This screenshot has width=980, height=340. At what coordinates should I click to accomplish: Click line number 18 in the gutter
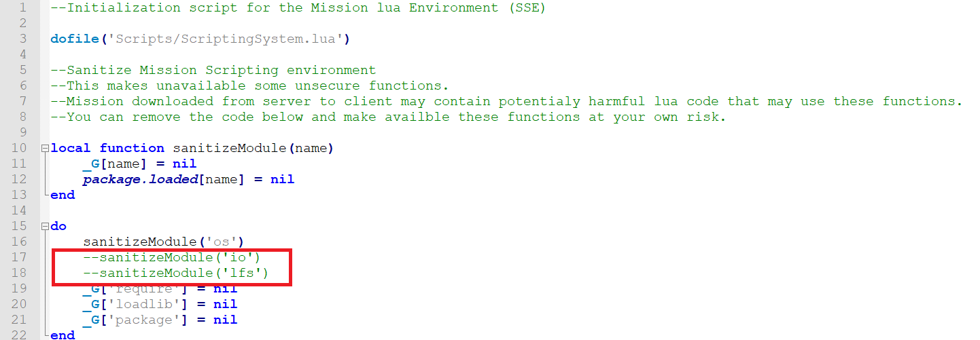click(x=19, y=273)
